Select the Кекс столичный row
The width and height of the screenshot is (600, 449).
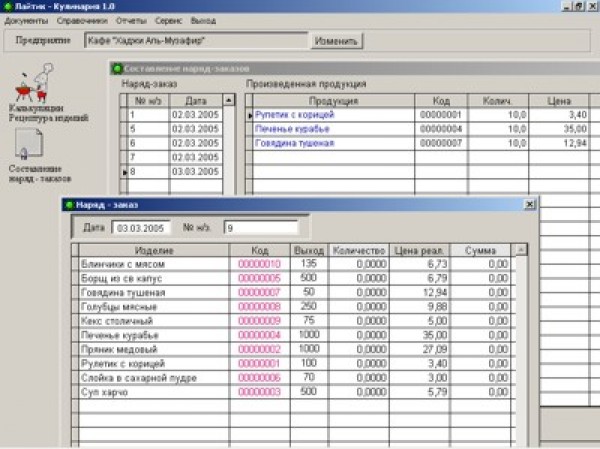pyautogui.click(x=295, y=321)
